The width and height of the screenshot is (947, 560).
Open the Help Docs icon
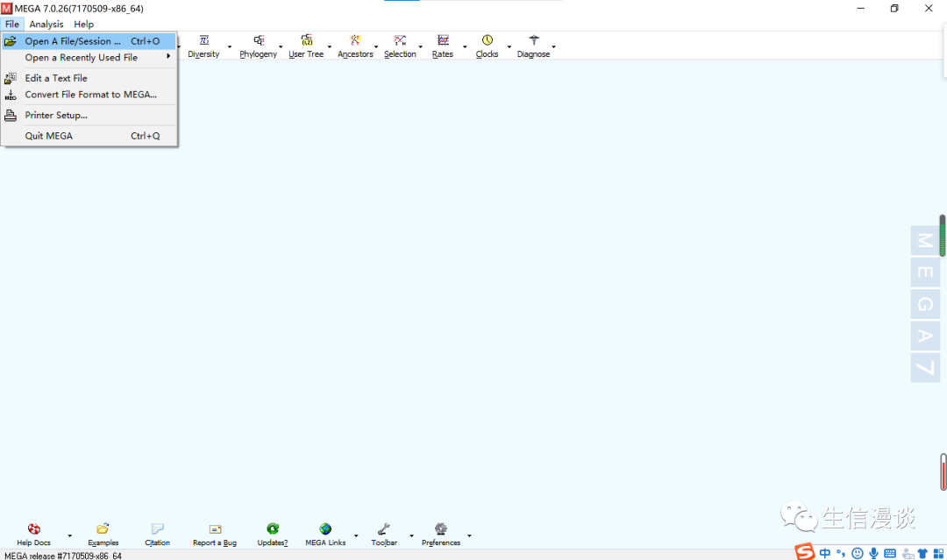click(x=34, y=529)
